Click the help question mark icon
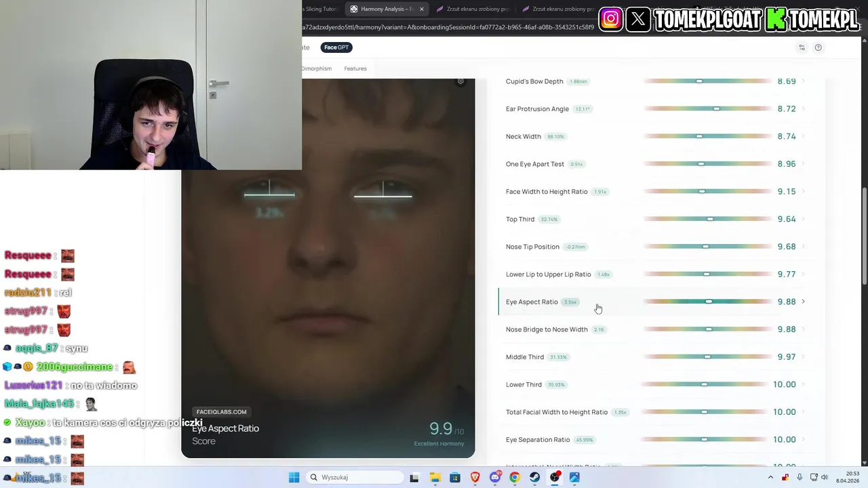868x488 pixels. pyautogui.click(x=818, y=47)
